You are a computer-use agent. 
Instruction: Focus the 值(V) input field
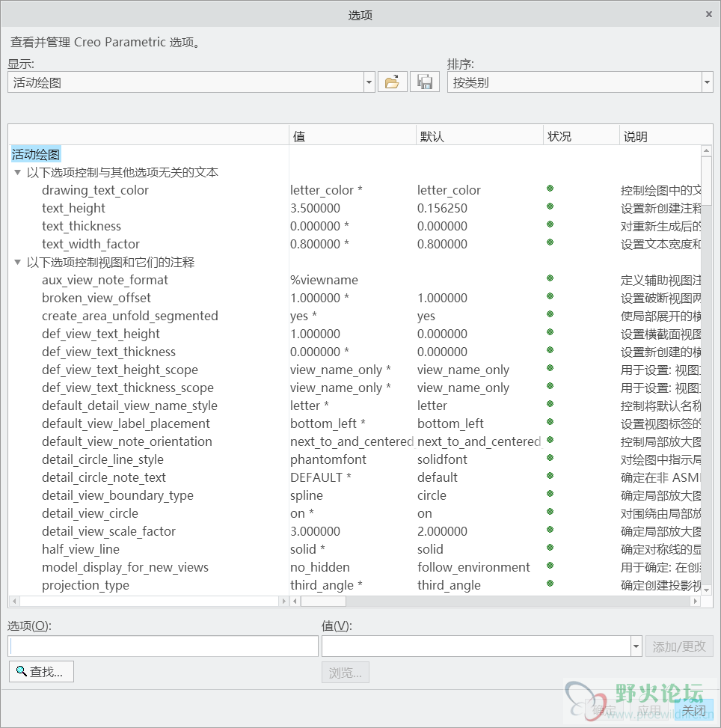[x=476, y=646]
